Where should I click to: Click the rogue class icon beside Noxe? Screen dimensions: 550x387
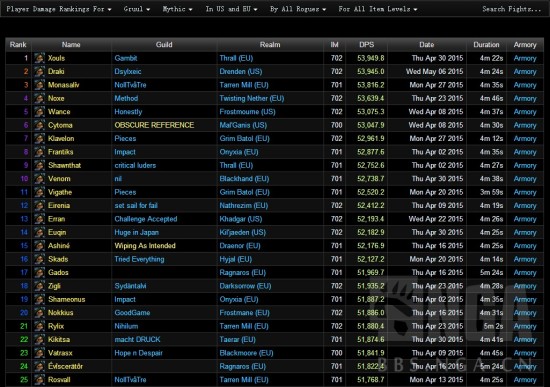40,98
